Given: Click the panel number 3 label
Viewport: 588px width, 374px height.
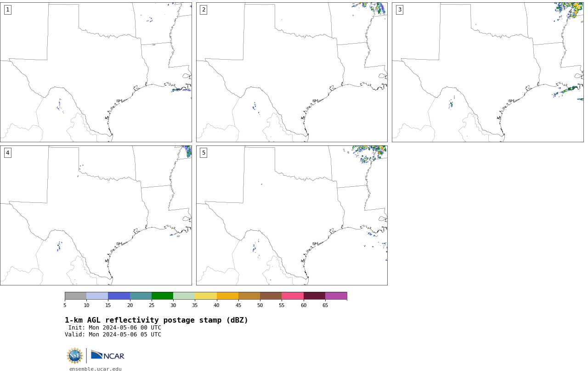Looking at the screenshot, I should pos(400,10).
